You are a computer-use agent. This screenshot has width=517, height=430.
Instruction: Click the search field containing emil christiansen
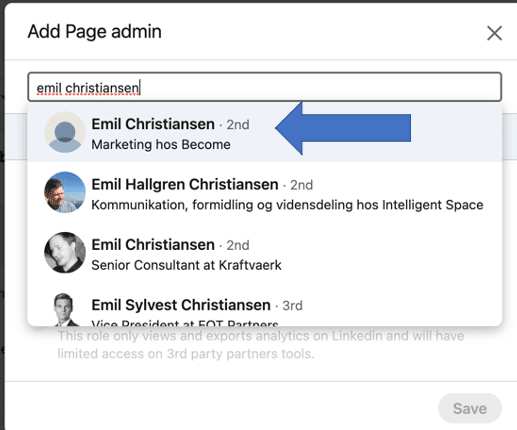265,87
